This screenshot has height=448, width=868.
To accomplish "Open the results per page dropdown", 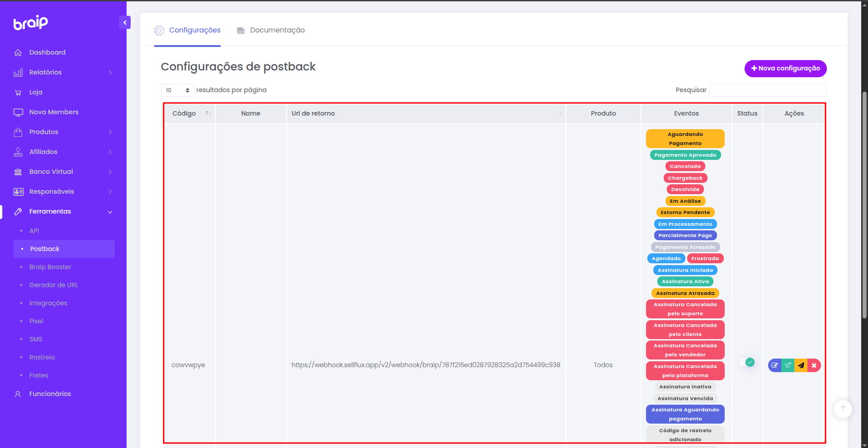I will [178, 90].
